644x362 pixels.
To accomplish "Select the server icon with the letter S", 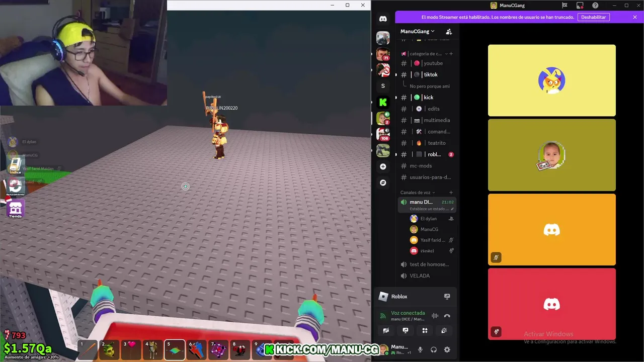I will 383,86.
